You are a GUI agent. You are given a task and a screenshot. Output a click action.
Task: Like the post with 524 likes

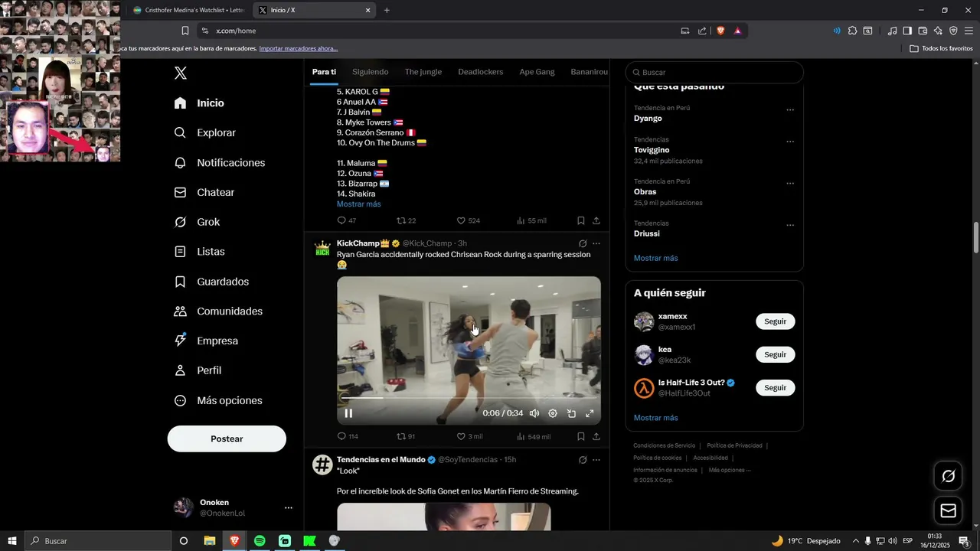468,220
